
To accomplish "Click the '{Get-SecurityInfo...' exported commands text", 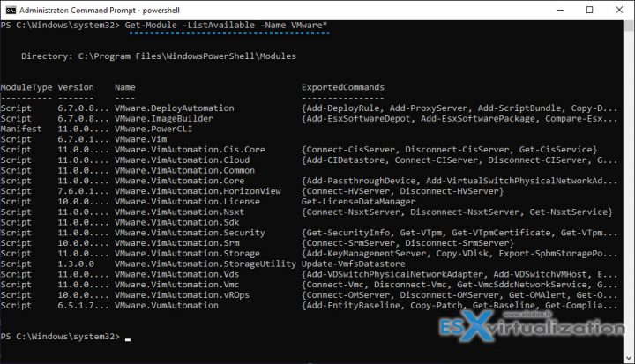I will pos(459,233).
